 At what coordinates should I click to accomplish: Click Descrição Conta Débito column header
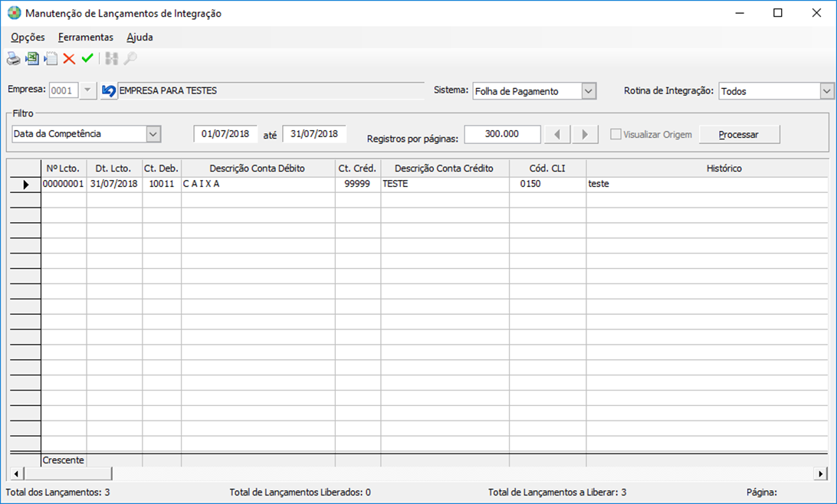tap(258, 169)
